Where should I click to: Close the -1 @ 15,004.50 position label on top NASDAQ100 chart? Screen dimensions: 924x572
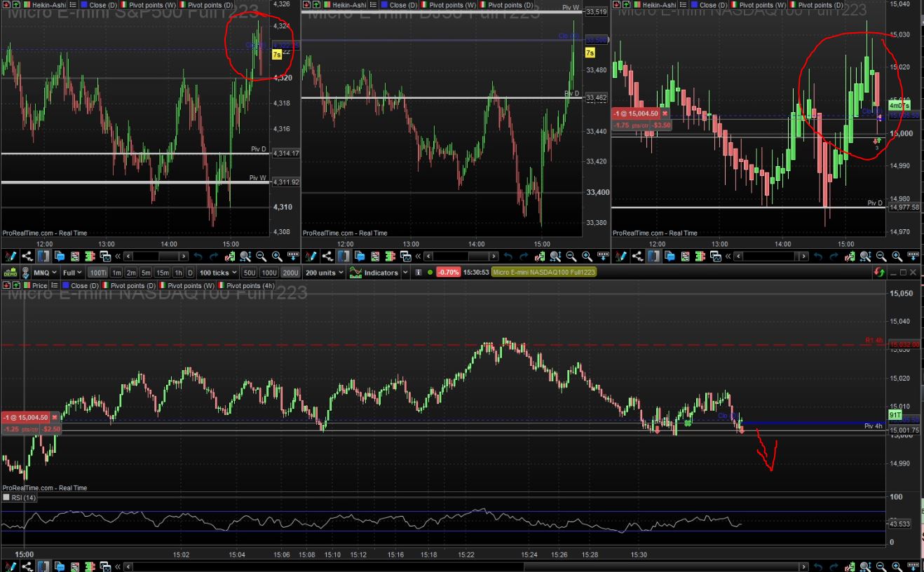click(x=665, y=114)
